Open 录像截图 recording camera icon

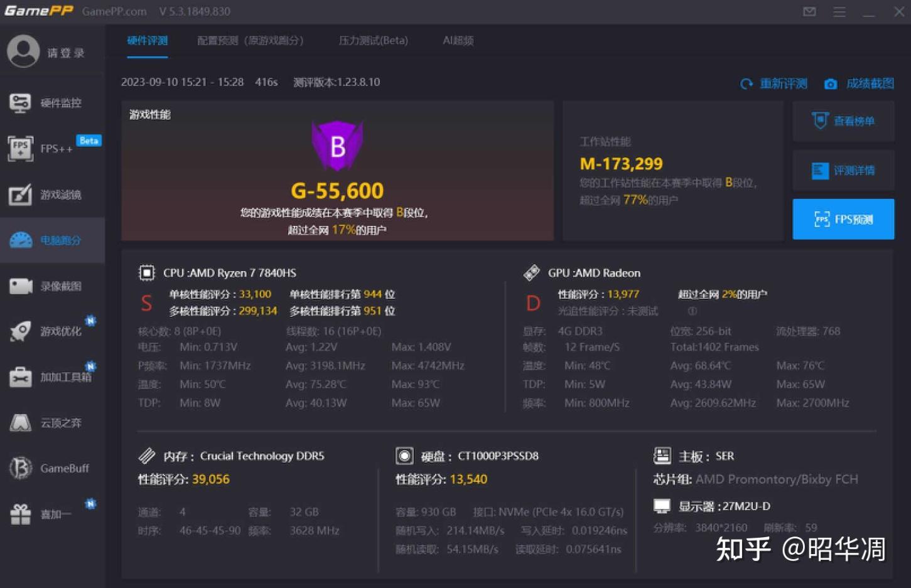(x=21, y=286)
